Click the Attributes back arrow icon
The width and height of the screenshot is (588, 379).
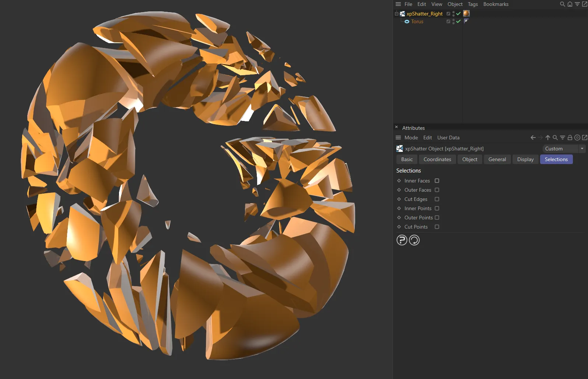tap(533, 138)
